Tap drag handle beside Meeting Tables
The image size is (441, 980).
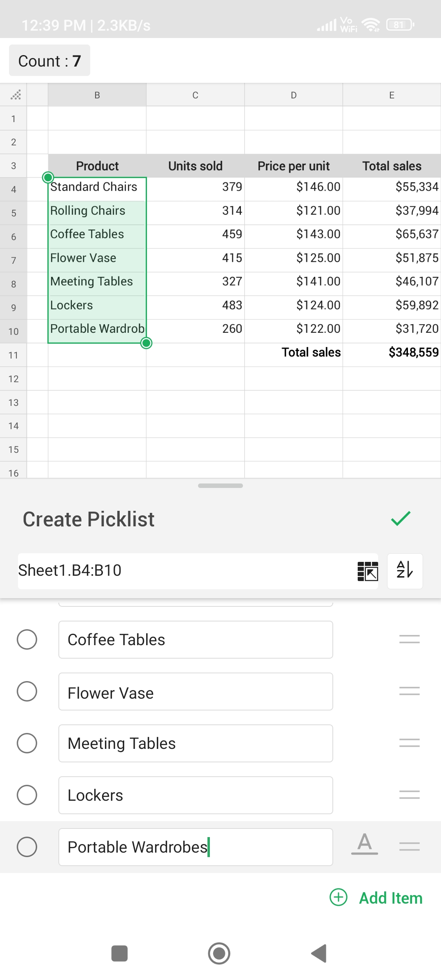coord(409,743)
